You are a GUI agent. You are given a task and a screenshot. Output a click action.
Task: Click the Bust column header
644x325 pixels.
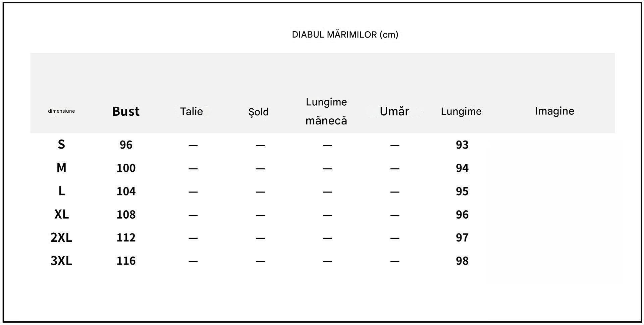pyautogui.click(x=126, y=111)
